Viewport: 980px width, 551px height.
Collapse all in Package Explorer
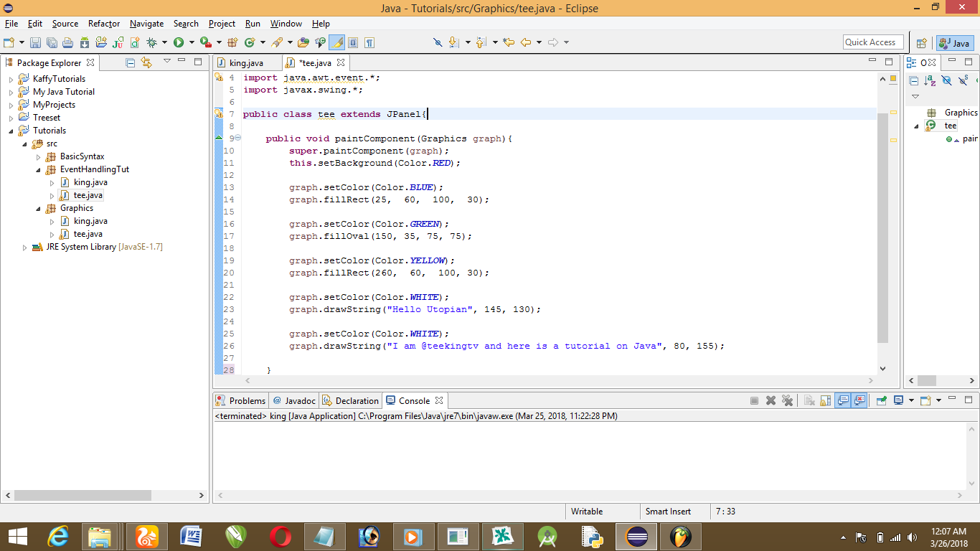pos(130,62)
